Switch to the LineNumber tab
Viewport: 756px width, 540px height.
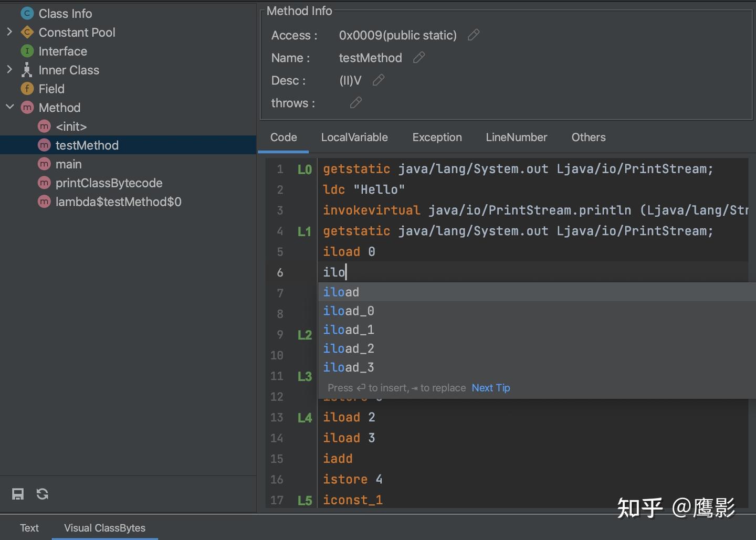point(516,137)
